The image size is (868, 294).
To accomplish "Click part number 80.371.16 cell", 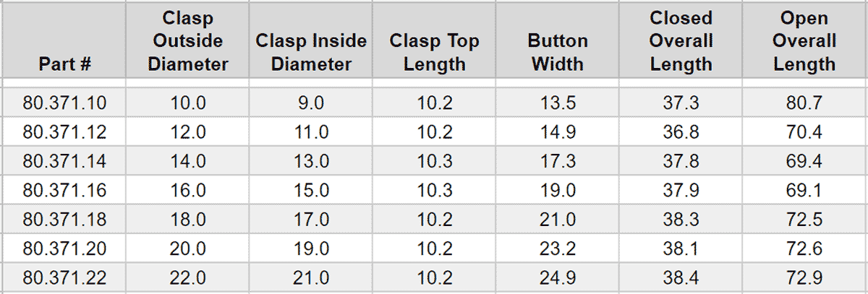I will point(64,191).
